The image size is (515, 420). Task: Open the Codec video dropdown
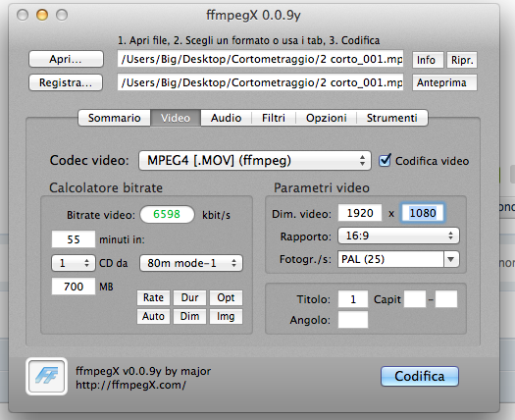pyautogui.click(x=255, y=161)
